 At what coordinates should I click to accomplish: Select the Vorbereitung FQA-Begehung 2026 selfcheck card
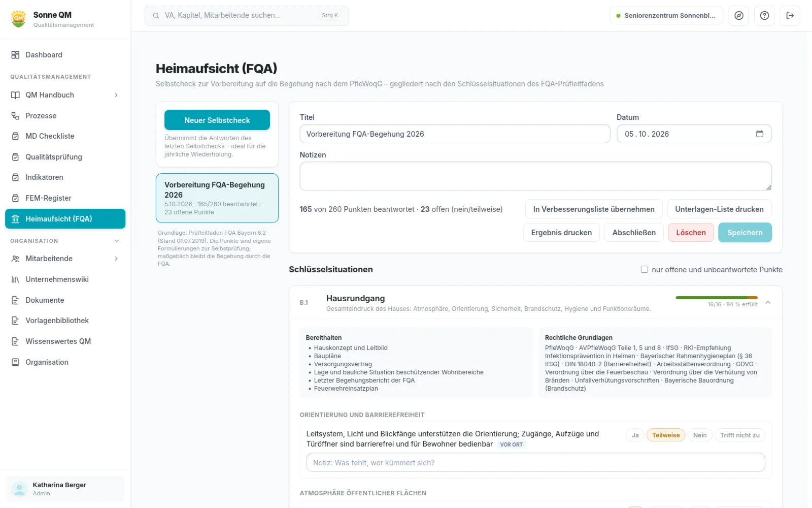click(x=217, y=198)
